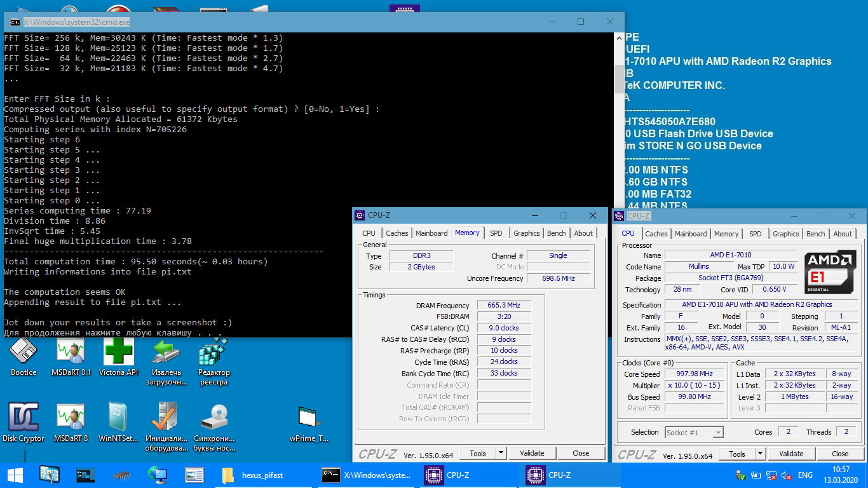Viewport: 868px width, 488px height.
Task: Click the Core Speed value 997.98 MHz
Action: 695,374
